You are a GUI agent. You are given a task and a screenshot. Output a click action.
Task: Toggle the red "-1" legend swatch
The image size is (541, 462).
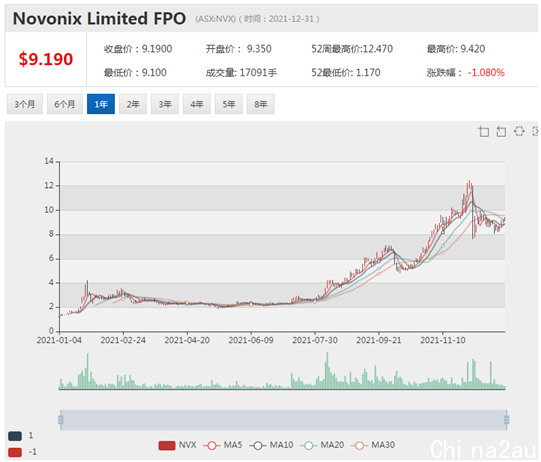click(15, 452)
